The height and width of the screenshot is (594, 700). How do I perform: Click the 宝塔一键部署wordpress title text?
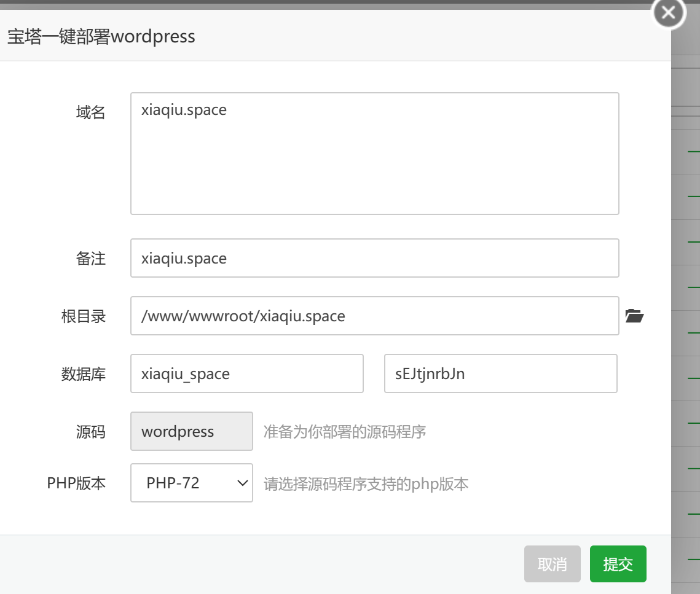click(101, 37)
